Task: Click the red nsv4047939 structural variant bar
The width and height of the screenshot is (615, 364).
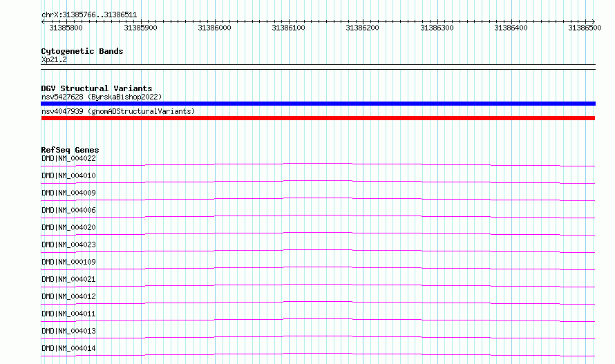Action: click(318, 118)
